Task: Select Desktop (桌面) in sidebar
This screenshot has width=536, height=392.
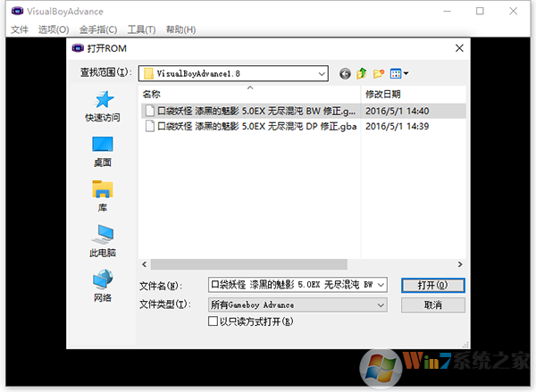Action: [x=103, y=152]
